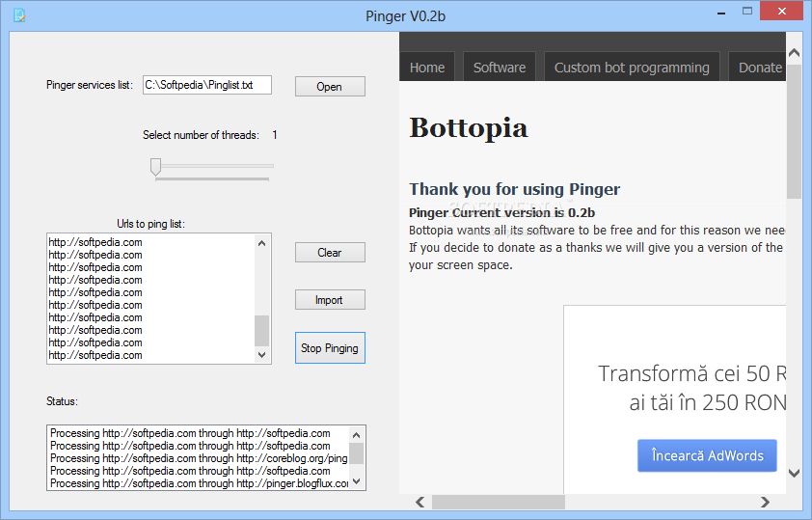The width and height of the screenshot is (812, 520).
Task: Open the Donate tab
Action: coord(758,68)
